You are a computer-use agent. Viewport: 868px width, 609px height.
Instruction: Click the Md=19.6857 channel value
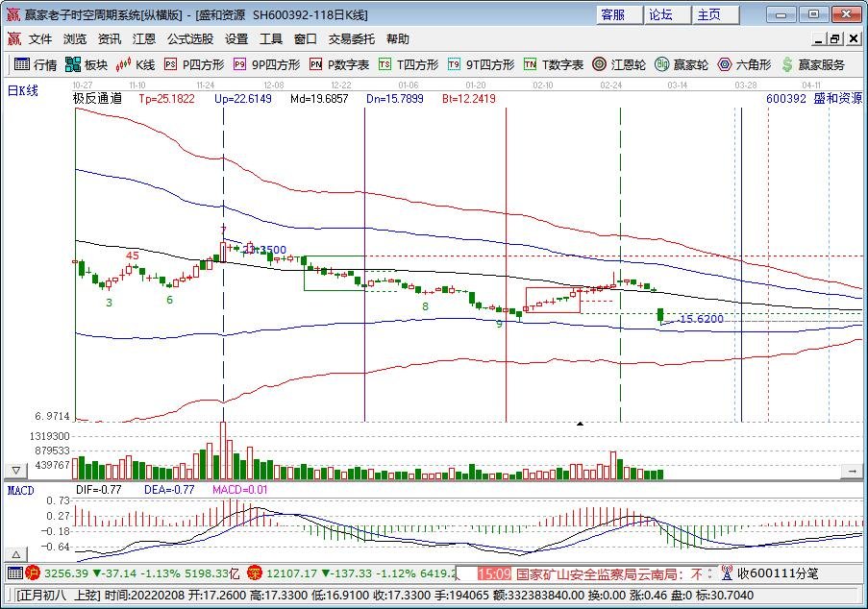319,99
